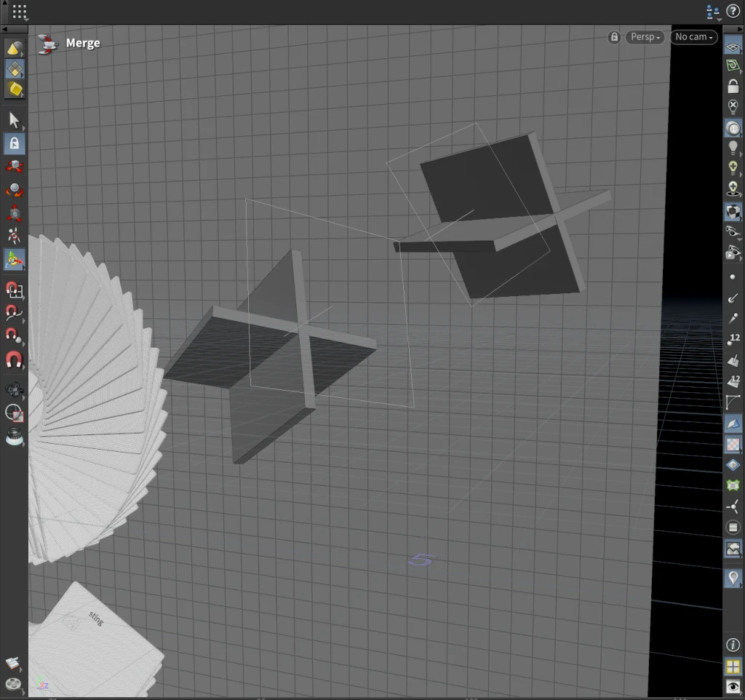Toggle backface tinting blue polygon icon
Screen dimensions: 745x700
click(733, 423)
